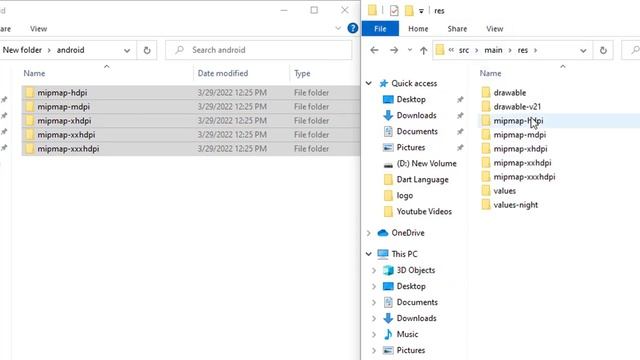Click New folder icon in title bar
640x360 pixels.
click(409, 11)
